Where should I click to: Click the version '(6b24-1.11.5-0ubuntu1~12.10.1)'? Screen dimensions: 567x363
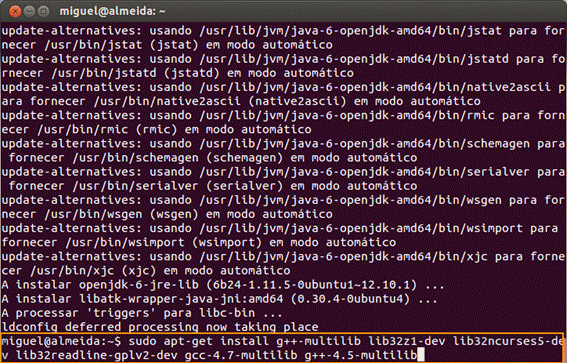(x=312, y=285)
